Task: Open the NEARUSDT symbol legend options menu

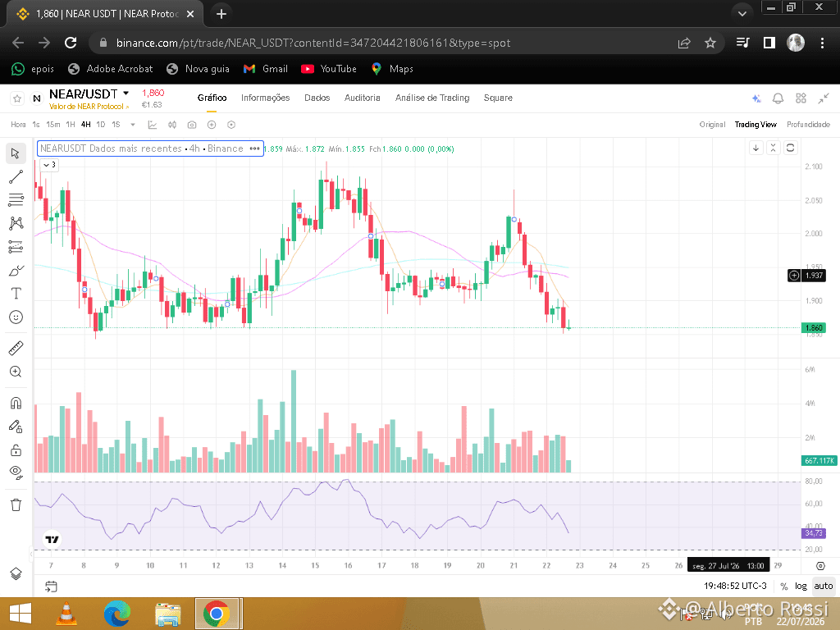Action: (254, 149)
